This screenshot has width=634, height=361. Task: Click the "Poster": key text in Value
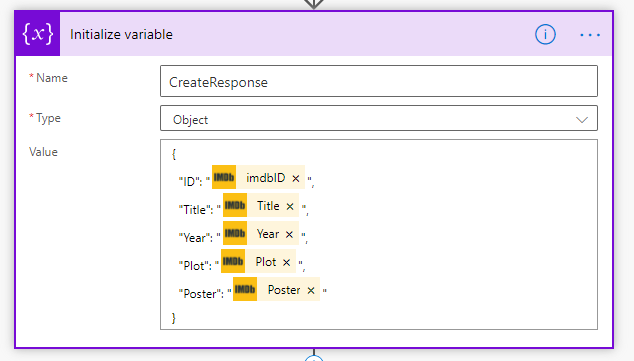(201, 293)
